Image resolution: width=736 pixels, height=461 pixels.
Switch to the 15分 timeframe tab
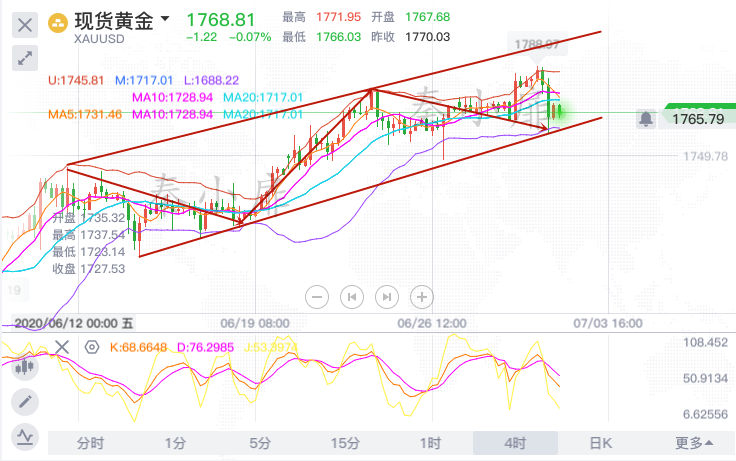(345, 443)
